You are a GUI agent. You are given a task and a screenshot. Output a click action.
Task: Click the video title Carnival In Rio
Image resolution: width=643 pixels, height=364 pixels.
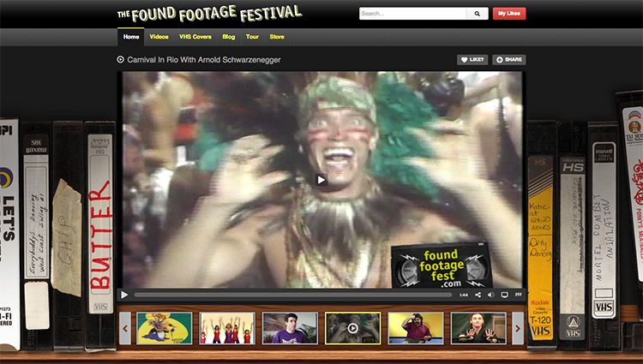204,60
